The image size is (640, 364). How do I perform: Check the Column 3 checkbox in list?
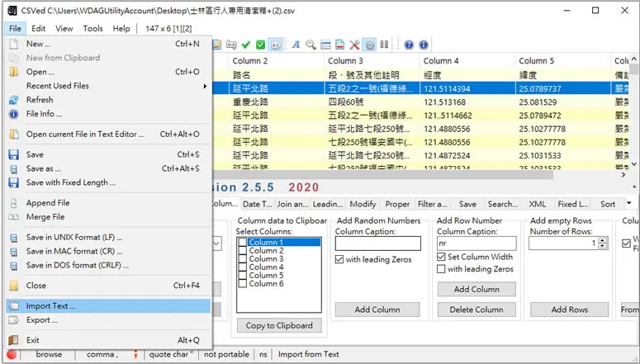point(243,258)
